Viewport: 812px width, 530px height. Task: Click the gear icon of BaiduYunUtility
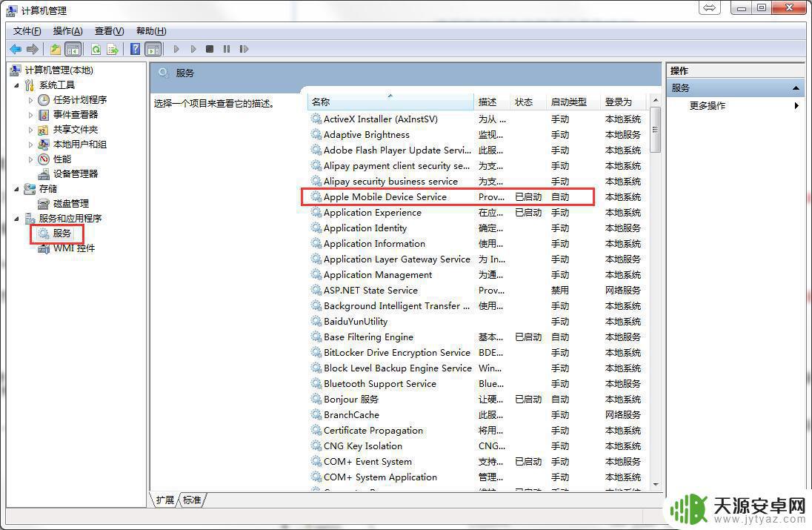pos(316,321)
